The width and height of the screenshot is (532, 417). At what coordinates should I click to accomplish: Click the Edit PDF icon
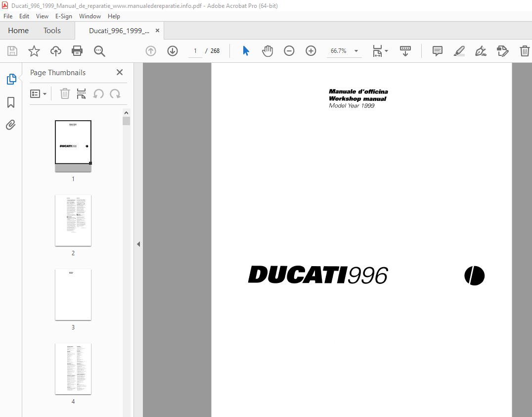(x=502, y=51)
